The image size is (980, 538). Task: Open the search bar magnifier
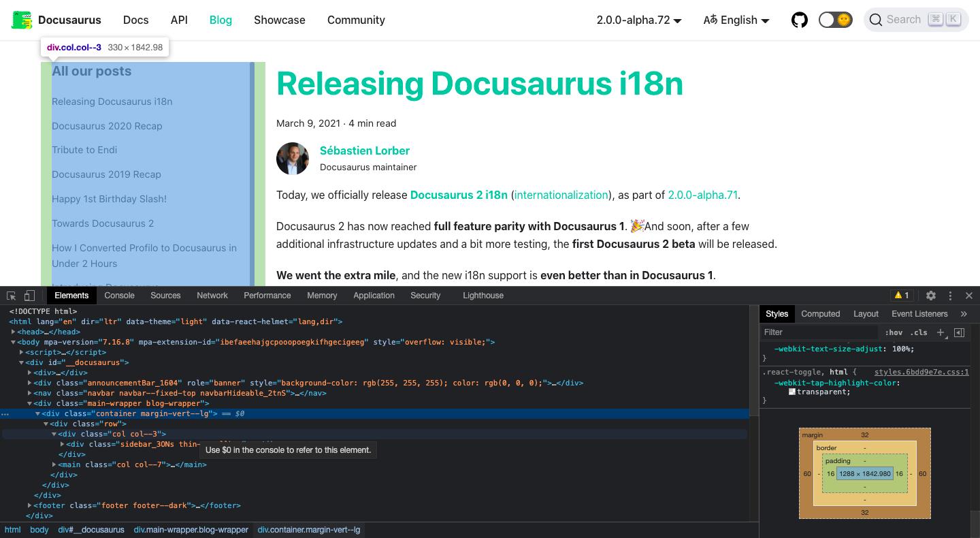pyautogui.click(x=876, y=20)
